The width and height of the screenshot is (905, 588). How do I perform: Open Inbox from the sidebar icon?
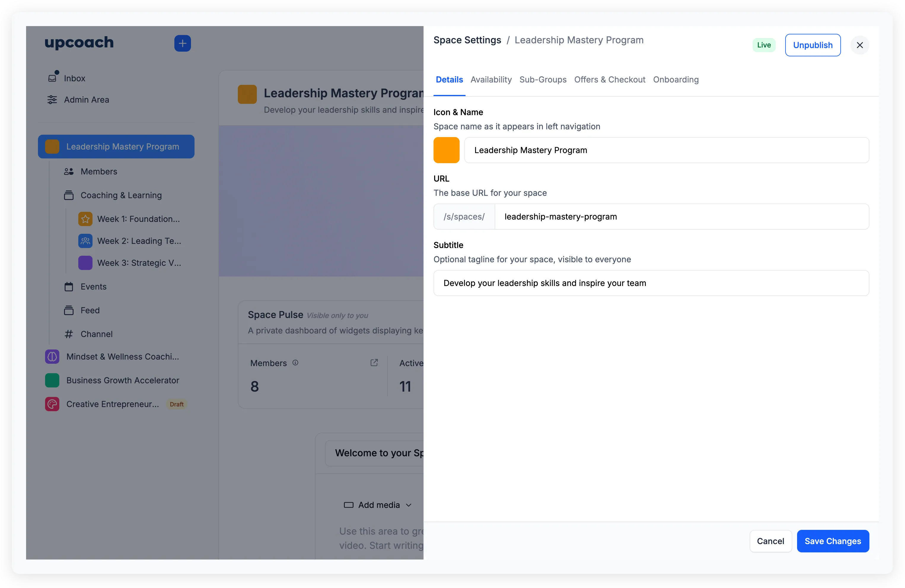[x=52, y=78]
